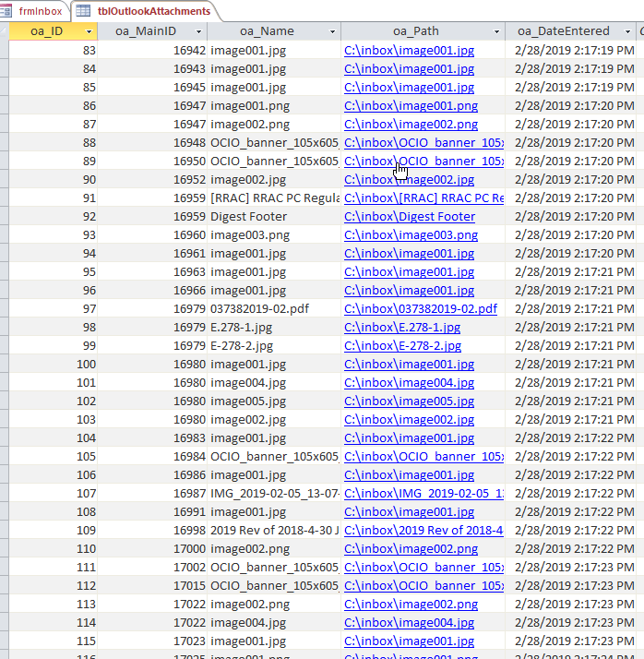Open the oa_MainID column filter dropdown
The height and width of the screenshot is (659, 644).
tap(198, 31)
